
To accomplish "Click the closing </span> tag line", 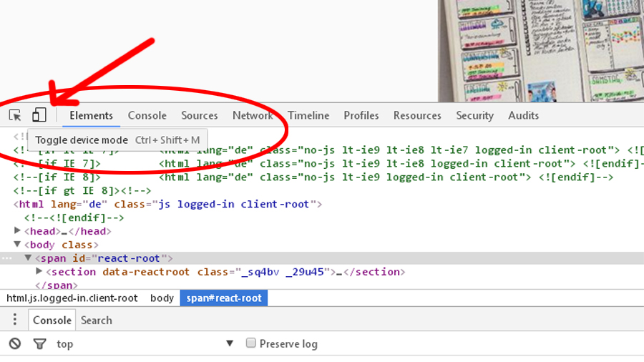I will pos(57,285).
